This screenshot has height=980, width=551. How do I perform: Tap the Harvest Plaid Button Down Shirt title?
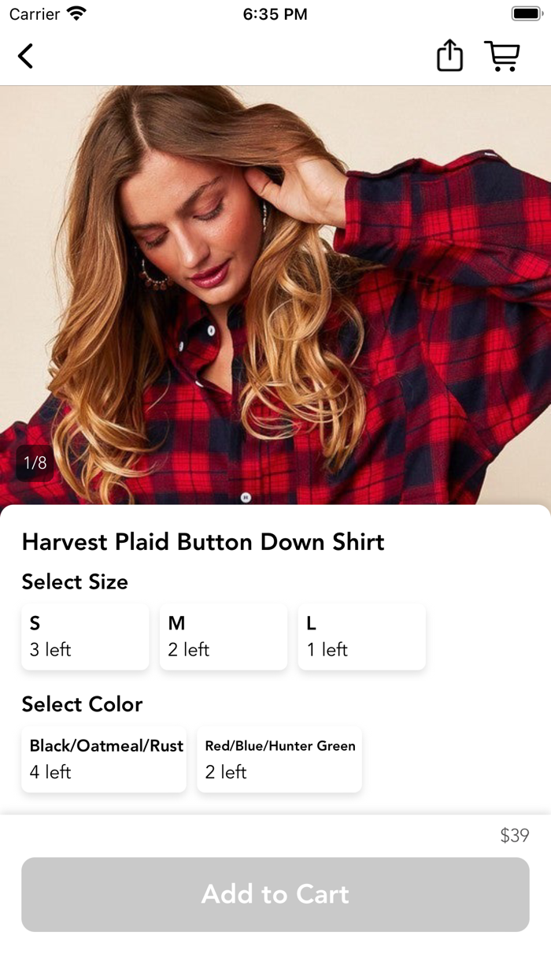point(203,542)
